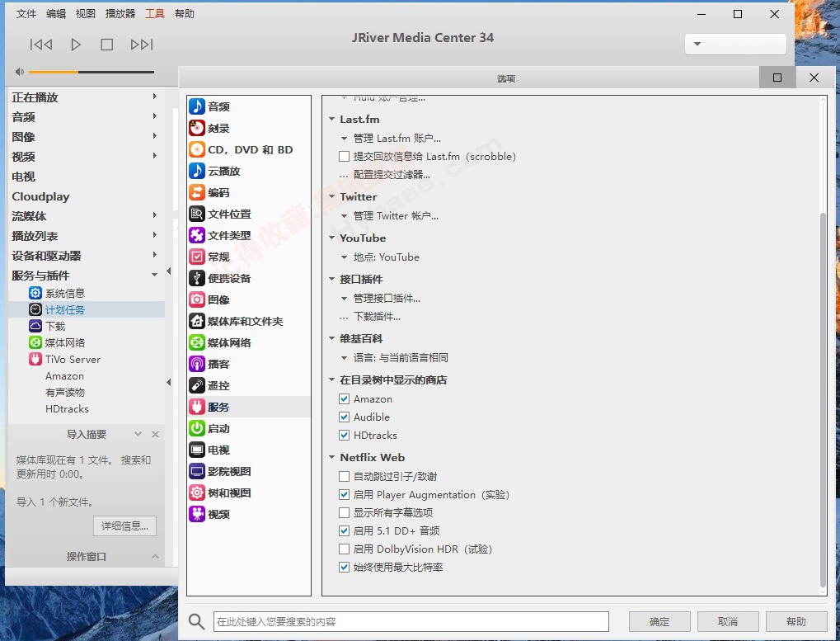This screenshot has height=641, width=840.
Task: Collapse the Twitter section
Action: point(331,196)
